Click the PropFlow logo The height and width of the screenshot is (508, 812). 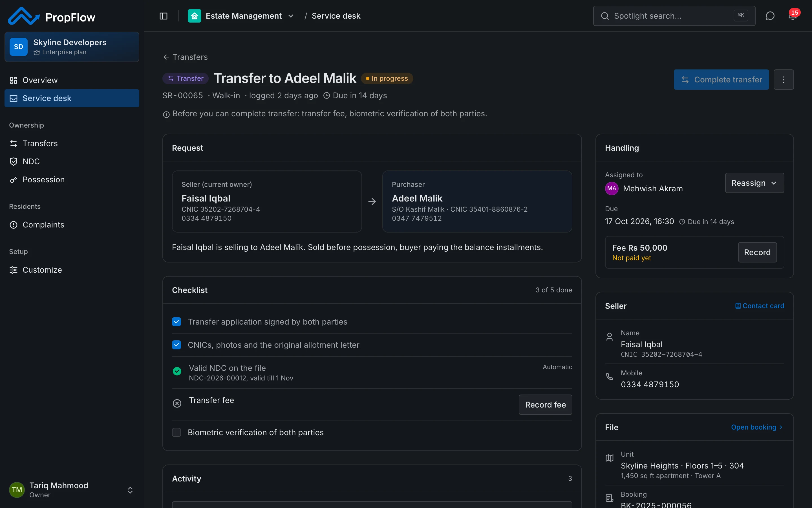coord(52,16)
